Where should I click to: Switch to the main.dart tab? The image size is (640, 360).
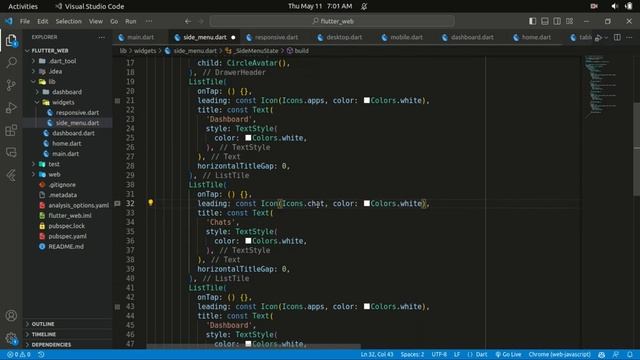[140, 37]
